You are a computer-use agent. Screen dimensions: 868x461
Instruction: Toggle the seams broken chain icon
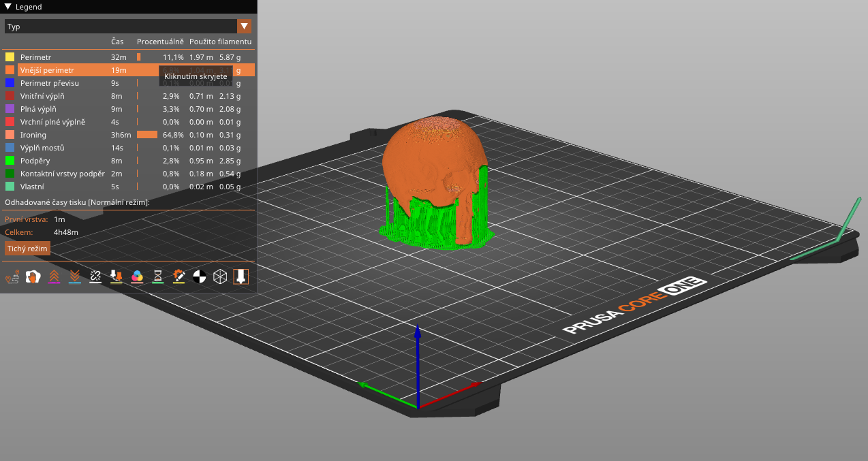tap(95, 276)
